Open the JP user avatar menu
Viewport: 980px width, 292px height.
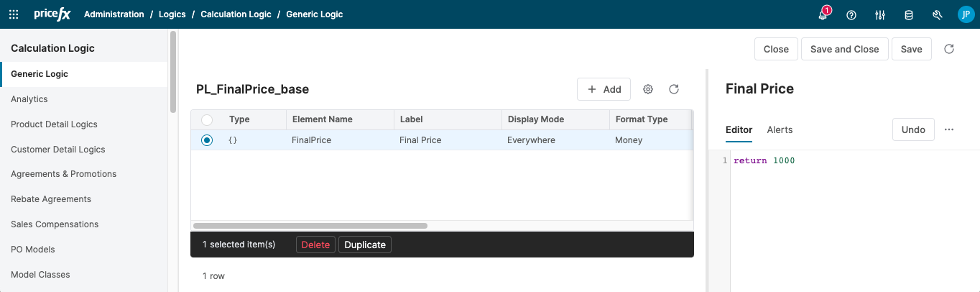(x=965, y=14)
